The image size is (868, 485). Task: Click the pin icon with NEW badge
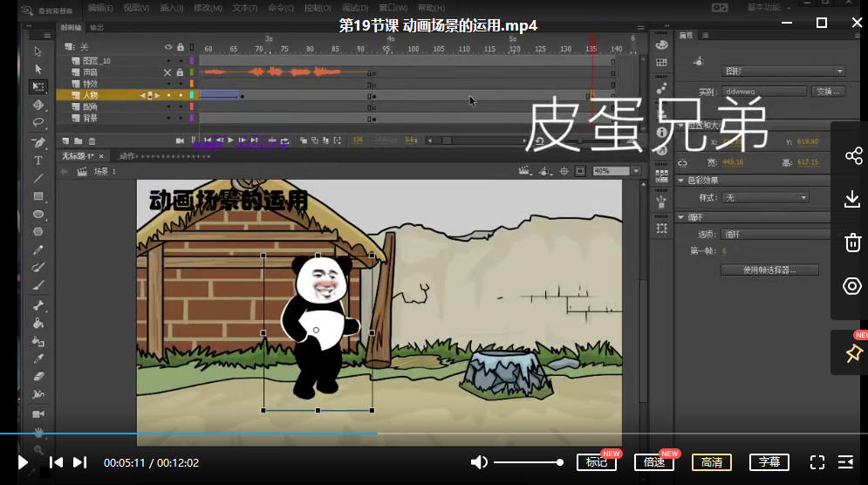[x=853, y=353]
